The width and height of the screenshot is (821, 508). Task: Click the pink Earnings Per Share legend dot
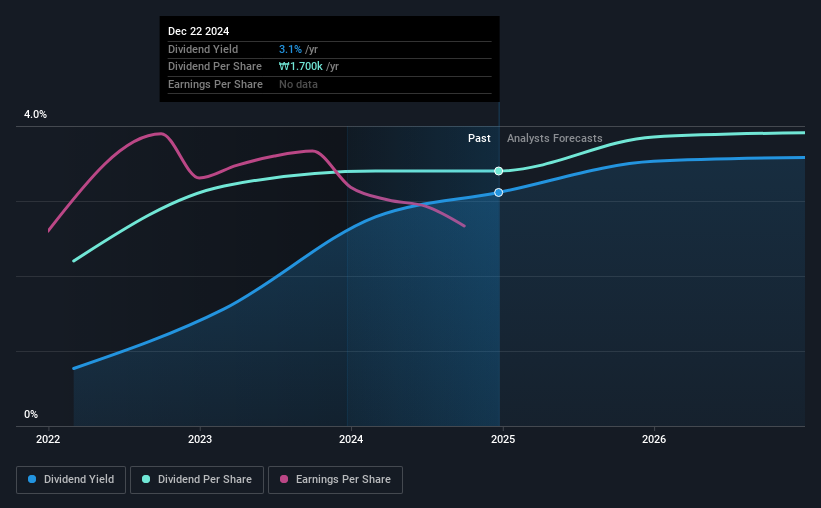coord(284,479)
